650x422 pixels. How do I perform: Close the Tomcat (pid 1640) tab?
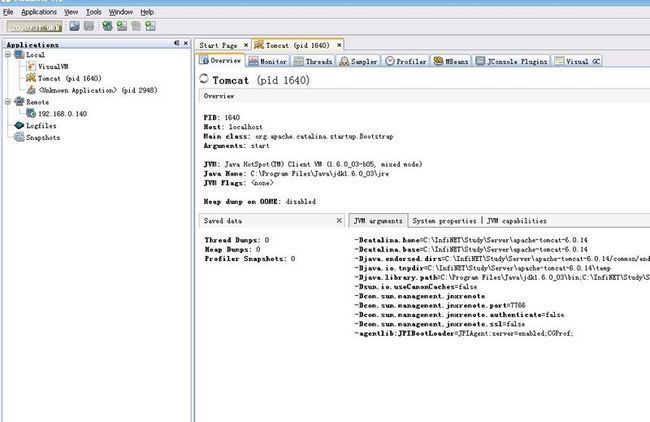tap(339, 45)
